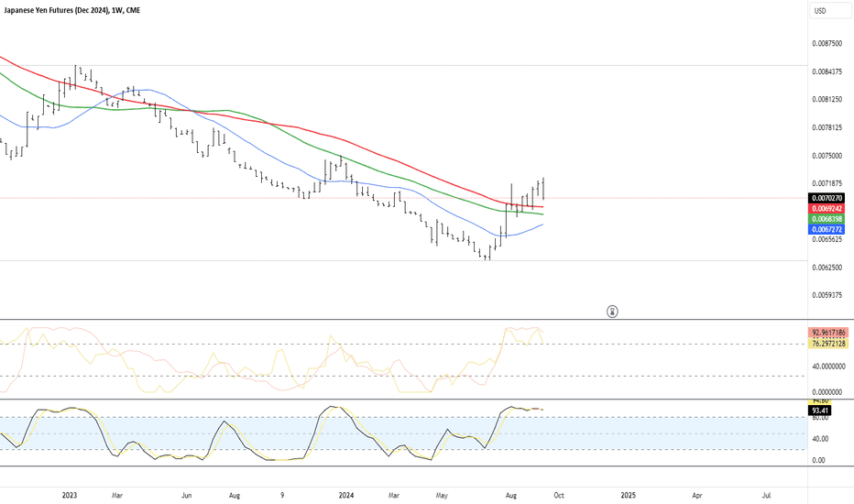This screenshot has width=854, height=504.
Task: Click the 0.0059375 price axis label
Action: coord(827,295)
